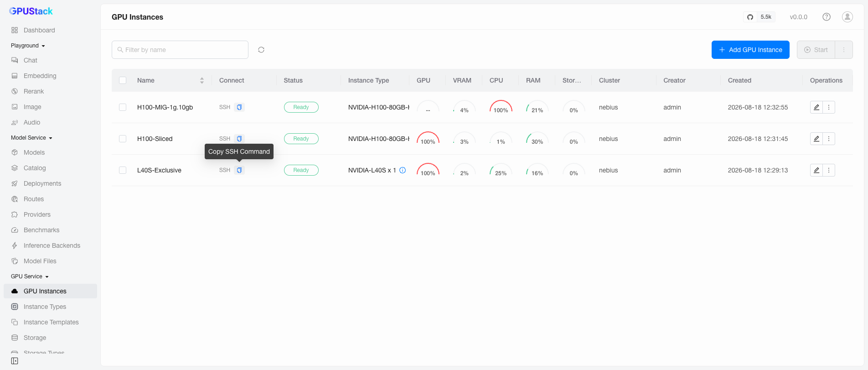This screenshot has height=370, width=868.
Task: Open the help question mark icon
Action: pos(827,17)
